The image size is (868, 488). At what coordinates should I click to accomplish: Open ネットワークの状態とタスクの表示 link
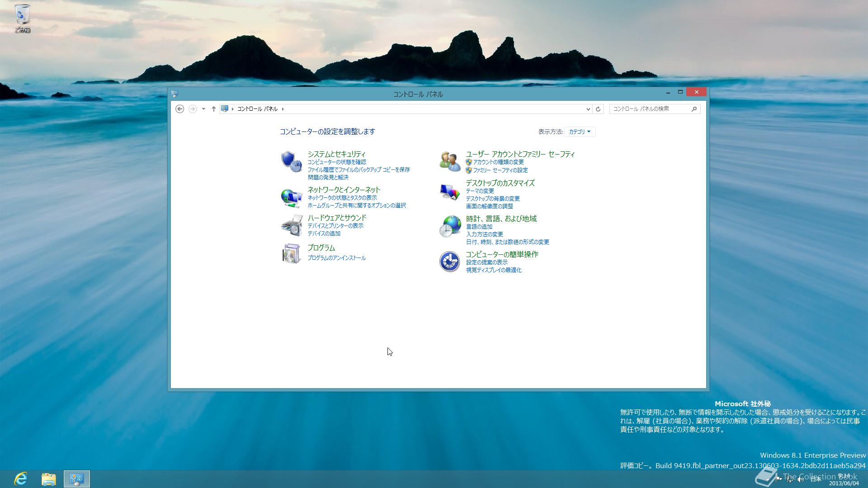tap(342, 197)
